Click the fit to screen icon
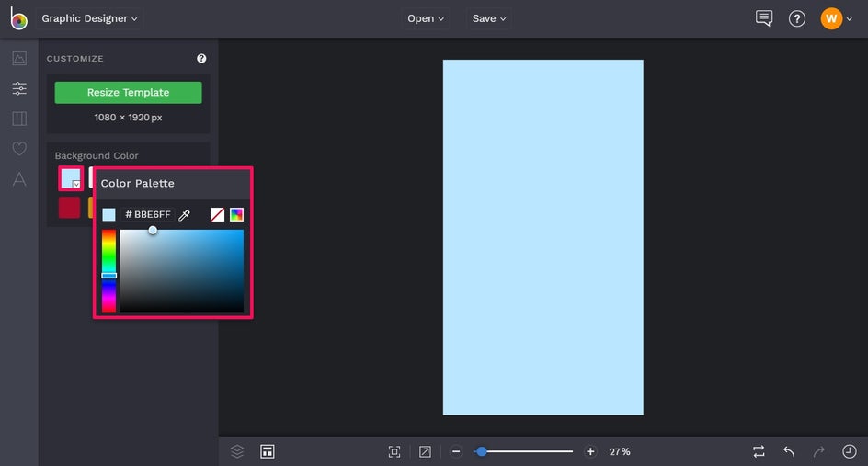Image resolution: width=868 pixels, height=466 pixels. pos(394,451)
